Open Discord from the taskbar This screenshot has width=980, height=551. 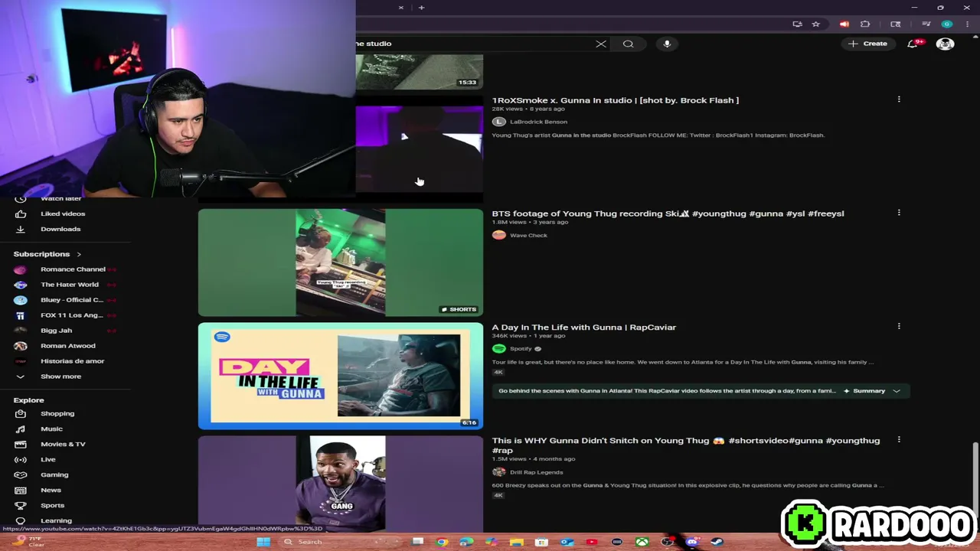coord(692,542)
